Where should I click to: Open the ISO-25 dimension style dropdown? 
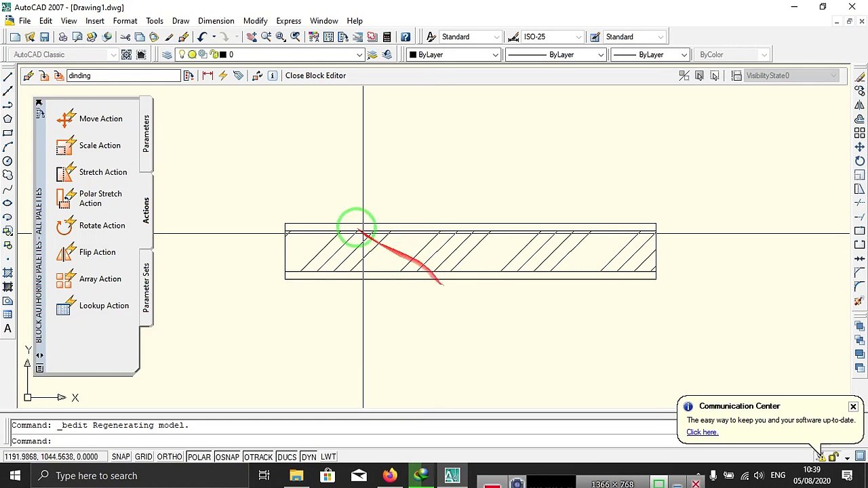[552, 37]
